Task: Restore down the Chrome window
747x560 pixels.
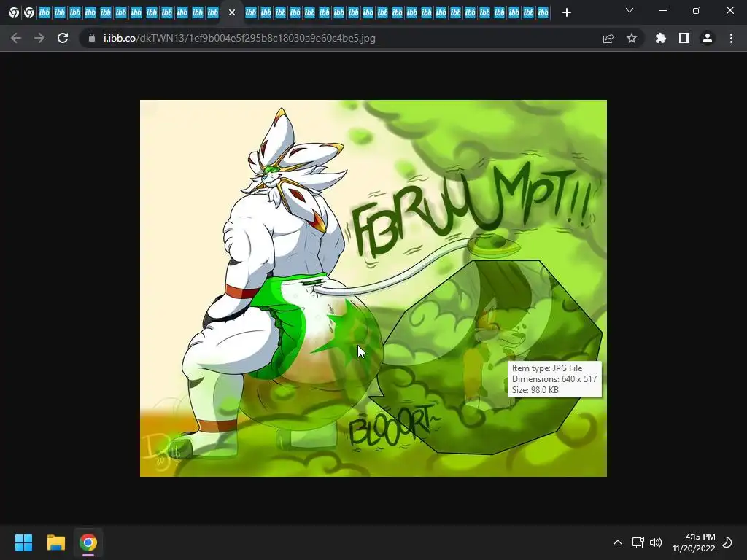Action: (697, 10)
